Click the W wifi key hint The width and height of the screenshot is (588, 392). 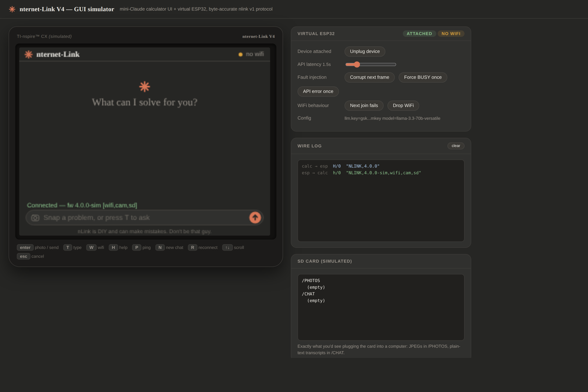click(x=95, y=248)
